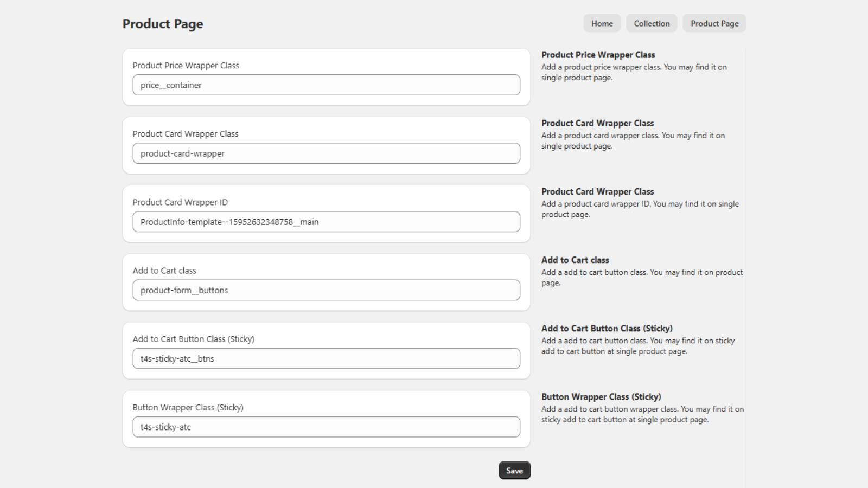Click the Save button
The height and width of the screenshot is (488, 868).
click(x=514, y=470)
